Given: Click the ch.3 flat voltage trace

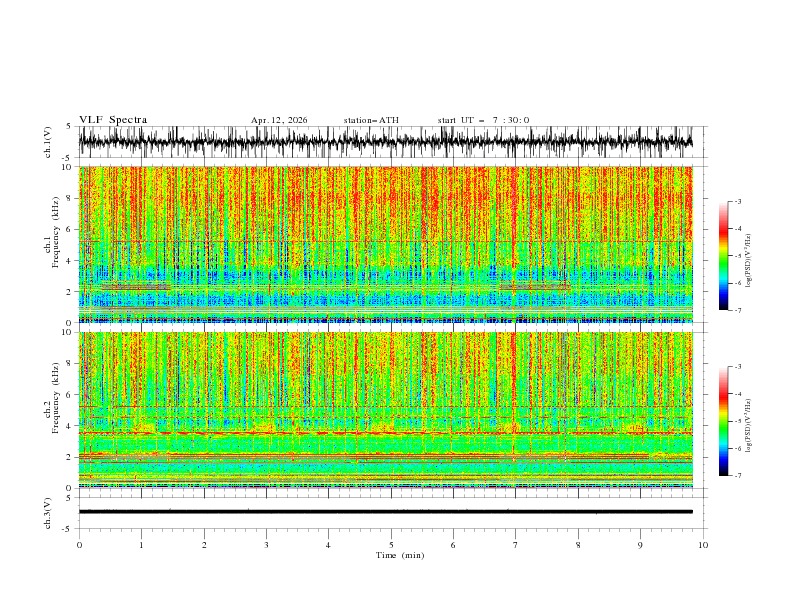Looking at the screenshot, I should click(386, 512).
